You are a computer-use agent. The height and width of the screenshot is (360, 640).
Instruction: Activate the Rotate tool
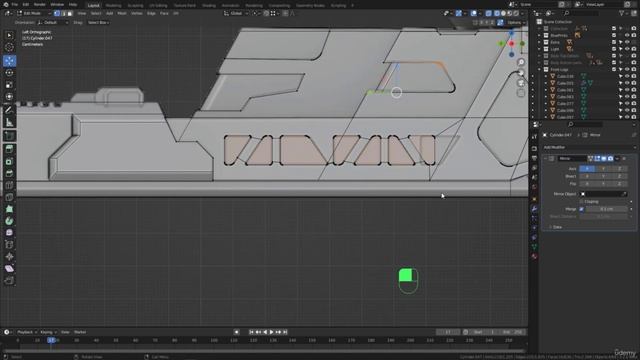(9, 73)
